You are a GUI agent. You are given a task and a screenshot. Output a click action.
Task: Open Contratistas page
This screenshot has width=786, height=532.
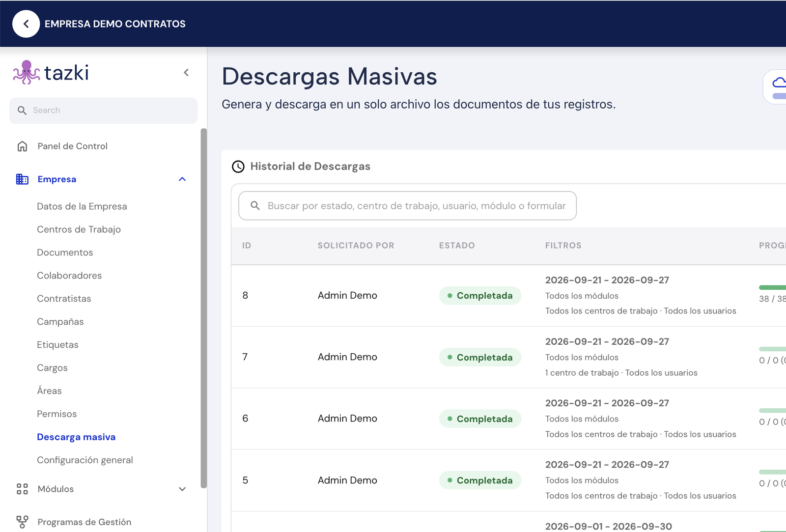pos(64,299)
